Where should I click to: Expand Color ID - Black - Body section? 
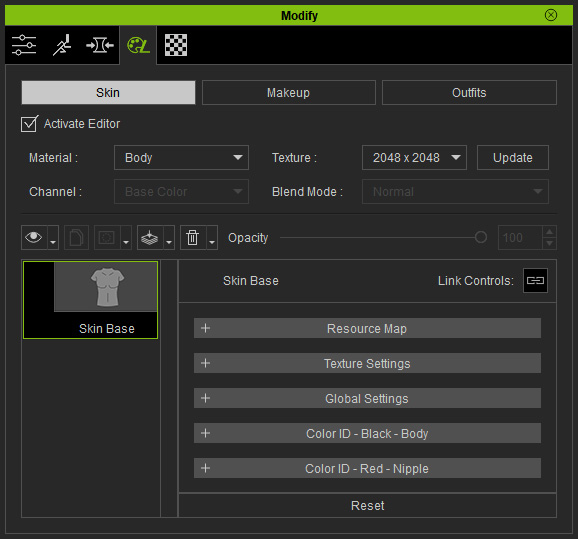(367, 433)
